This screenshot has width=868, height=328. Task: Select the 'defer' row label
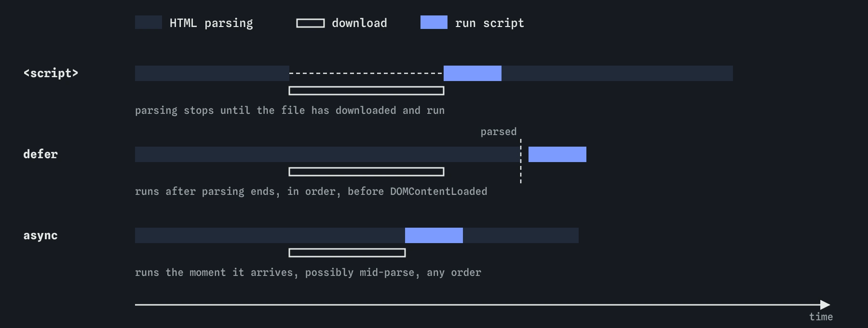click(41, 154)
